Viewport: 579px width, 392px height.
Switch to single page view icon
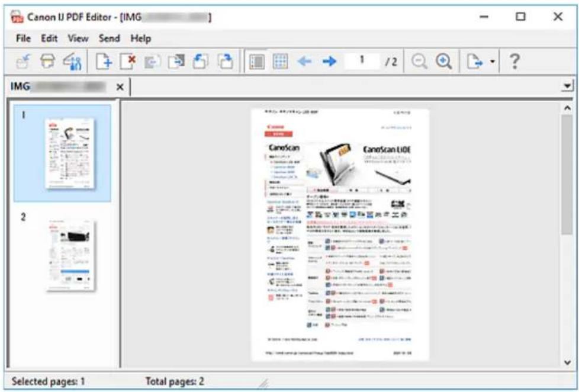coord(256,62)
